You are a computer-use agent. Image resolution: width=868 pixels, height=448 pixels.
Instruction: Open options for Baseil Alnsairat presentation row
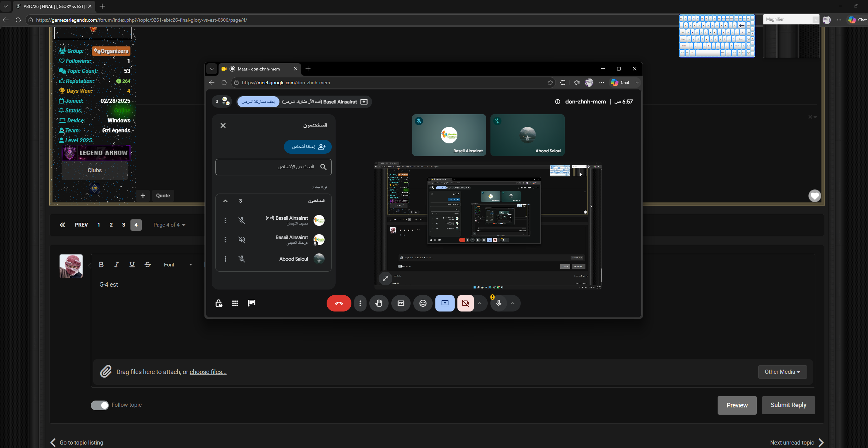(225, 240)
